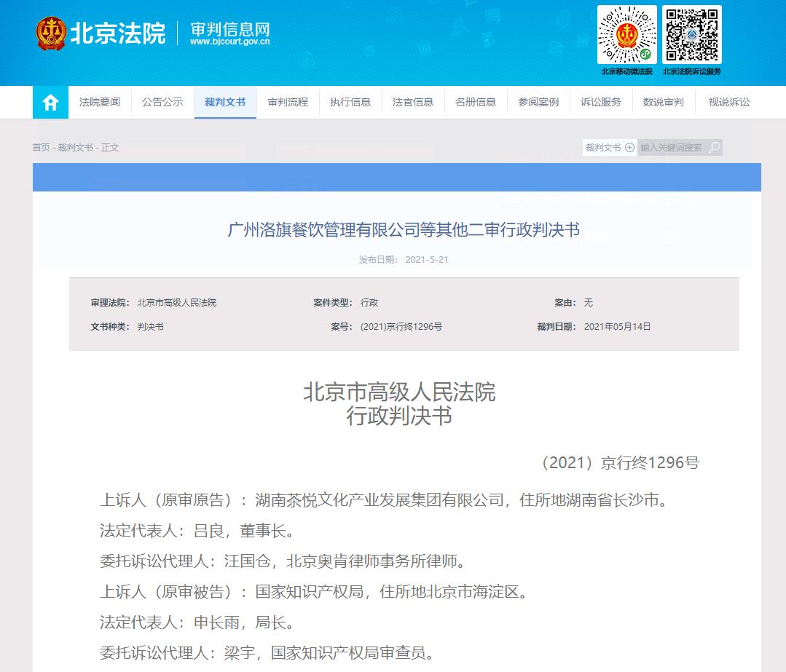This screenshot has height=672, width=786.
Task: Click the 北京法院诉讼服务 QR code
Action: click(x=692, y=34)
